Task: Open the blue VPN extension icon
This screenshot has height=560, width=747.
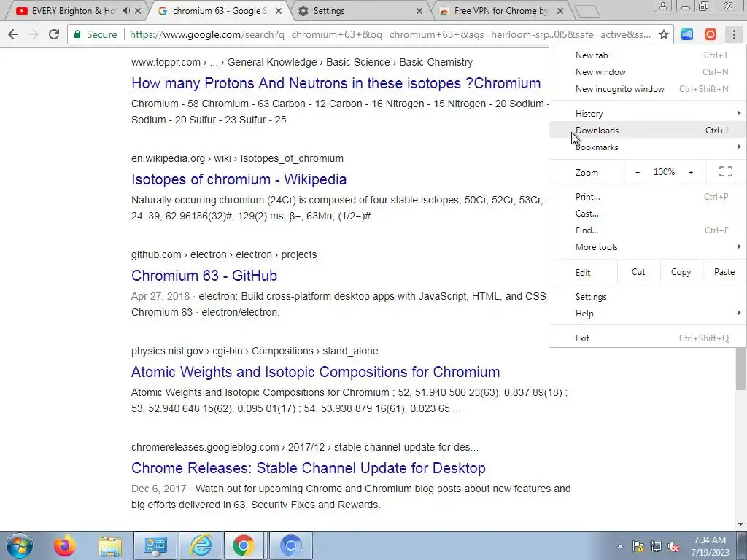Action: pos(687,34)
